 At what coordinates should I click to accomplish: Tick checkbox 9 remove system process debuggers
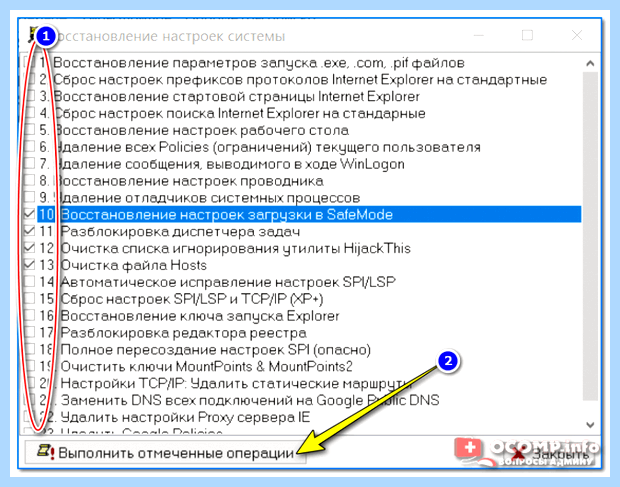(x=29, y=197)
